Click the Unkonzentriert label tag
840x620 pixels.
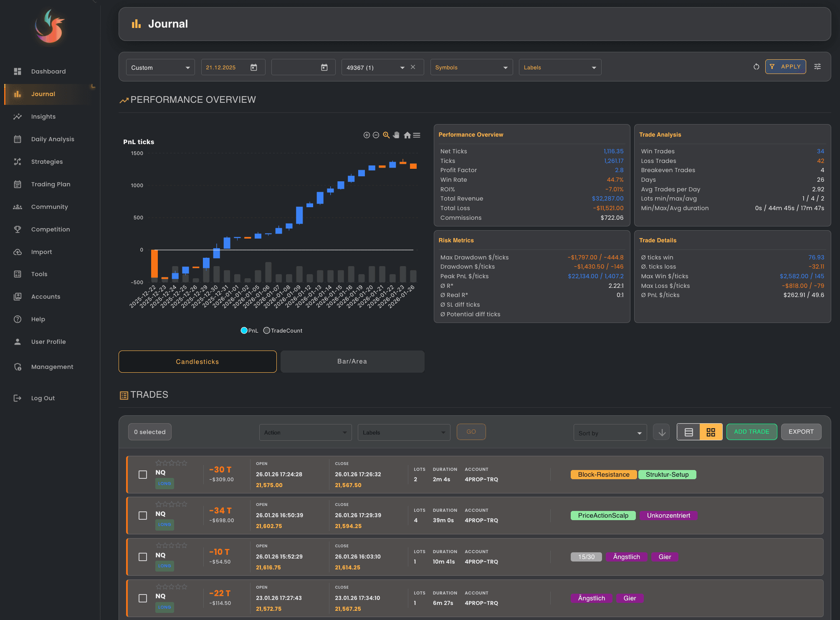pos(668,516)
